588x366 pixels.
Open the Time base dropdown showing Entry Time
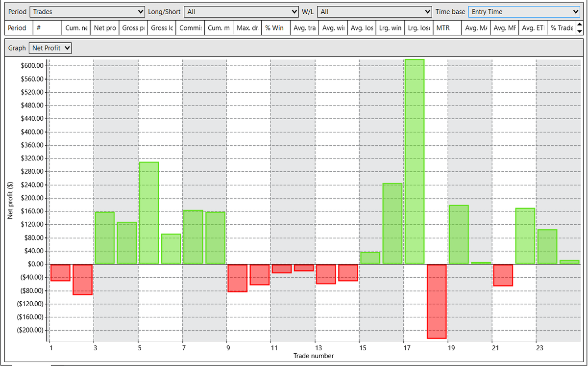(x=524, y=12)
